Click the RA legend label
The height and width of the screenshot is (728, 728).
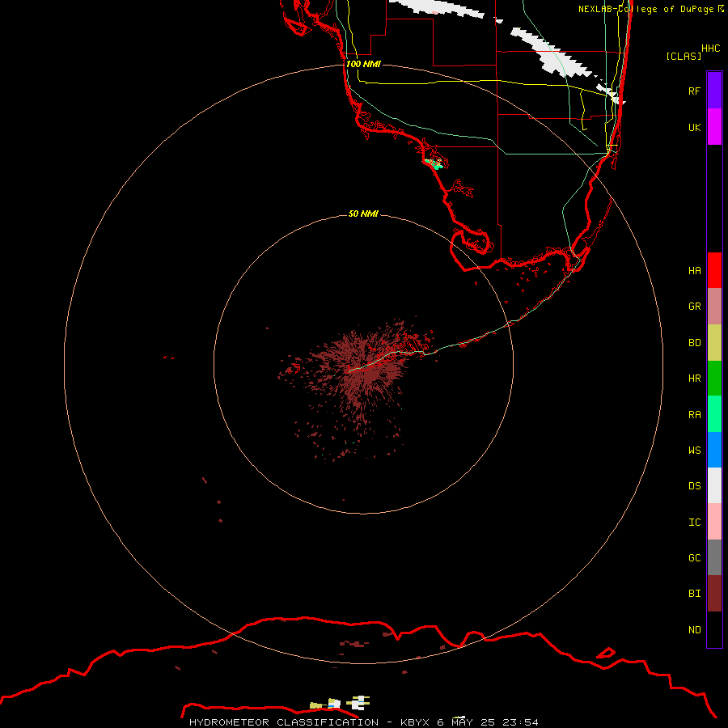694,414
